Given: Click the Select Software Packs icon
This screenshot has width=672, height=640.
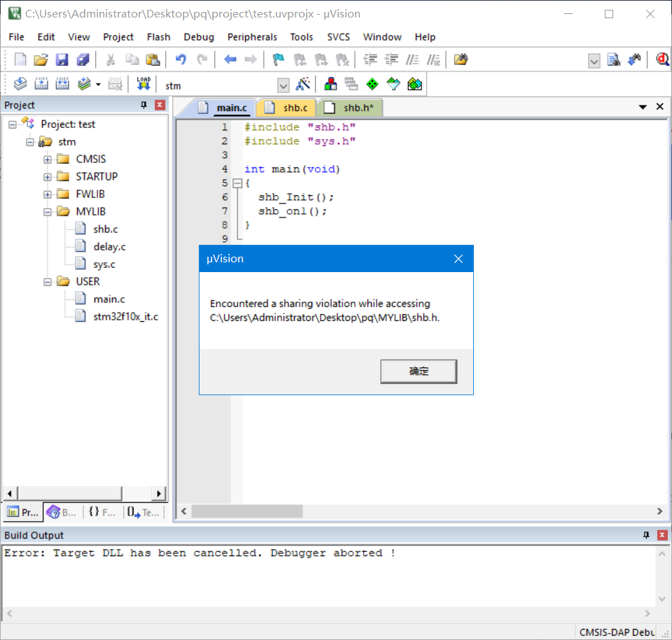Looking at the screenshot, I should tap(393, 84).
